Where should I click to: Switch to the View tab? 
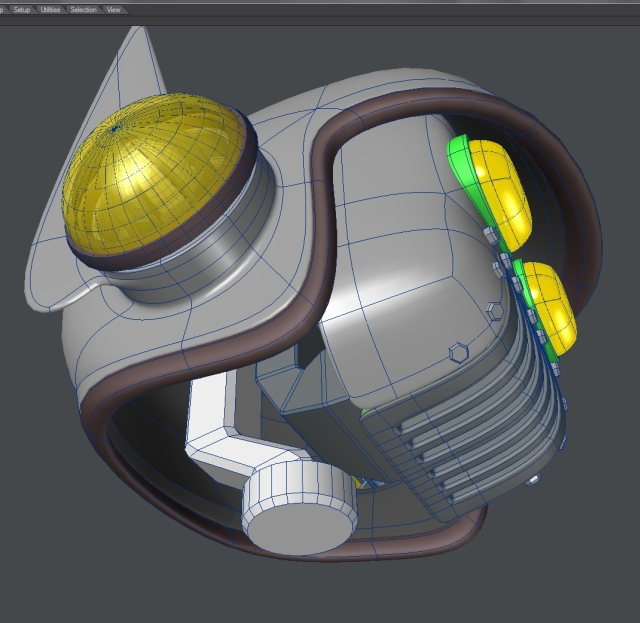point(114,9)
